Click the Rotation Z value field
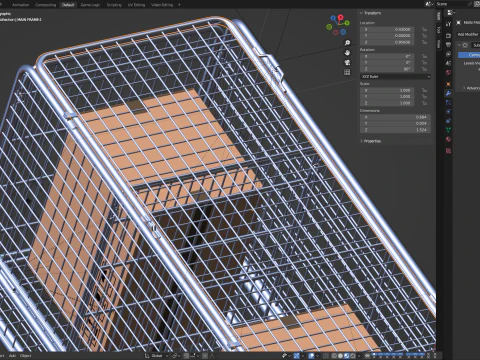 [387, 69]
